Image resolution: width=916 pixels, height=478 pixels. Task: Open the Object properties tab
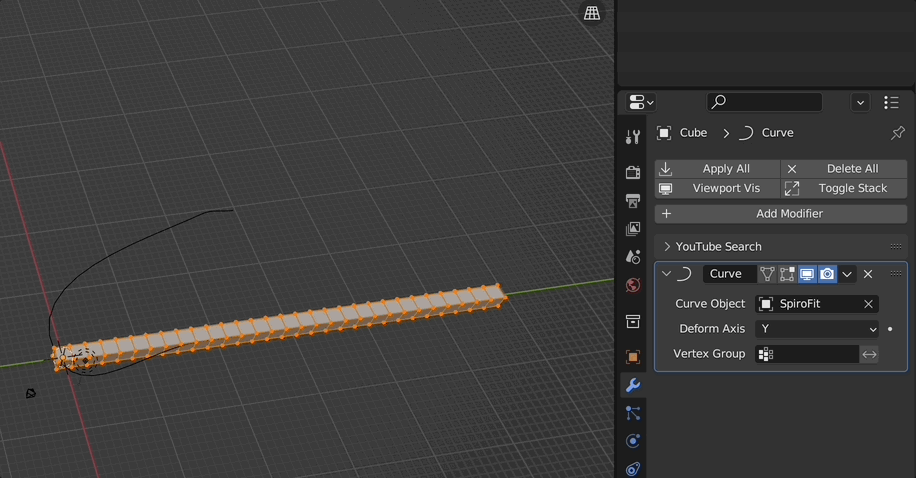(x=633, y=356)
